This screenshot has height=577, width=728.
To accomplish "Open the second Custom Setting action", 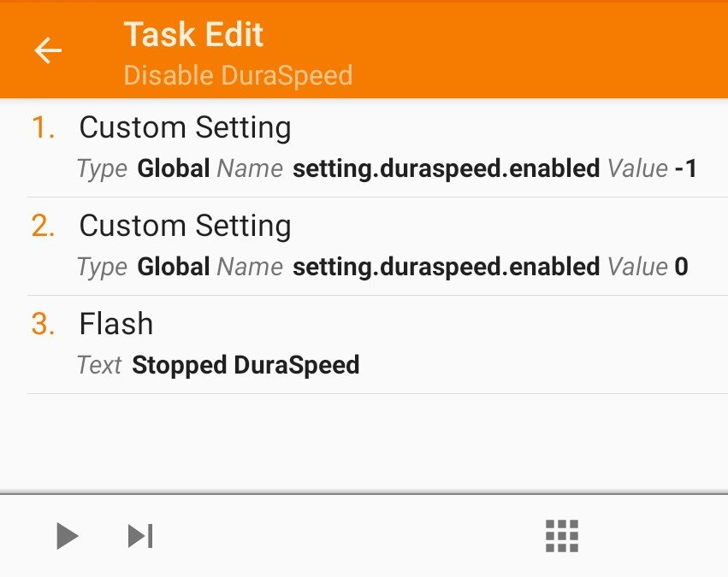I will click(x=377, y=246).
